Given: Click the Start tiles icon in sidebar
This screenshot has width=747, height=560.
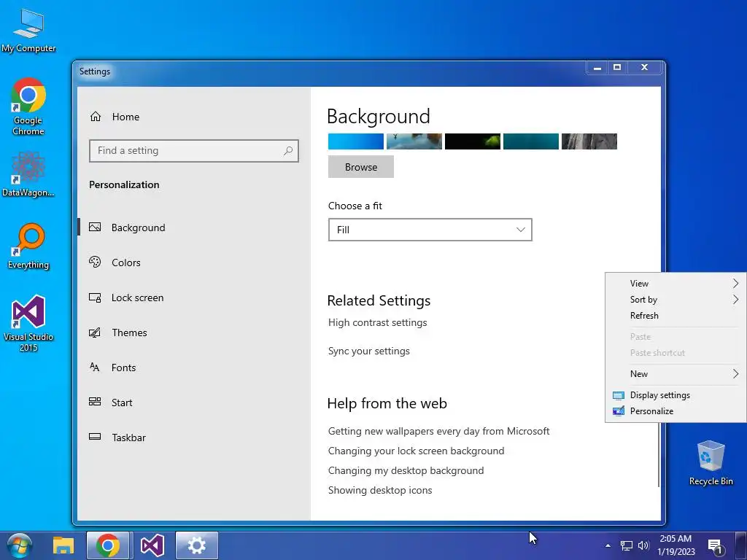Looking at the screenshot, I should coord(95,402).
